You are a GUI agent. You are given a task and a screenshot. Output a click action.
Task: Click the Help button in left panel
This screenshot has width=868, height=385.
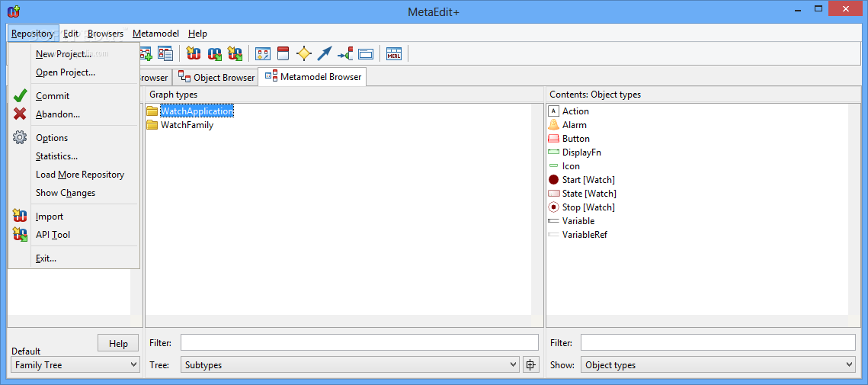(118, 343)
